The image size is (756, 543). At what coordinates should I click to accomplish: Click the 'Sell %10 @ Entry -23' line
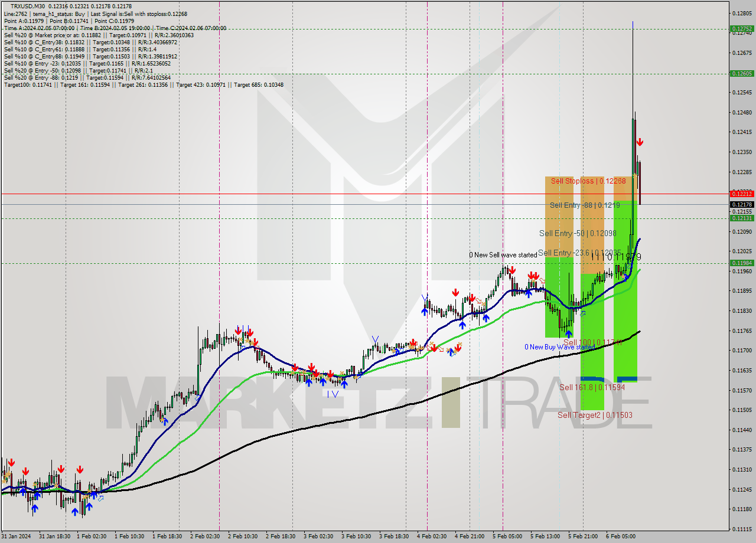87,63
